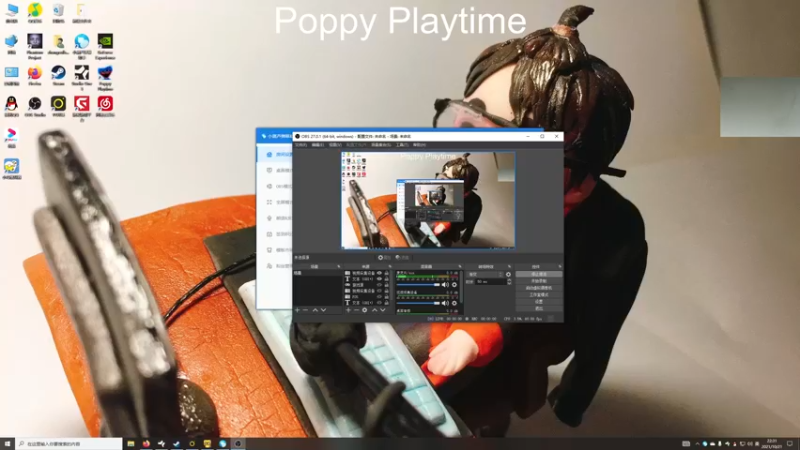Add a new source with the plus icon
800x450 pixels.
(x=348, y=310)
